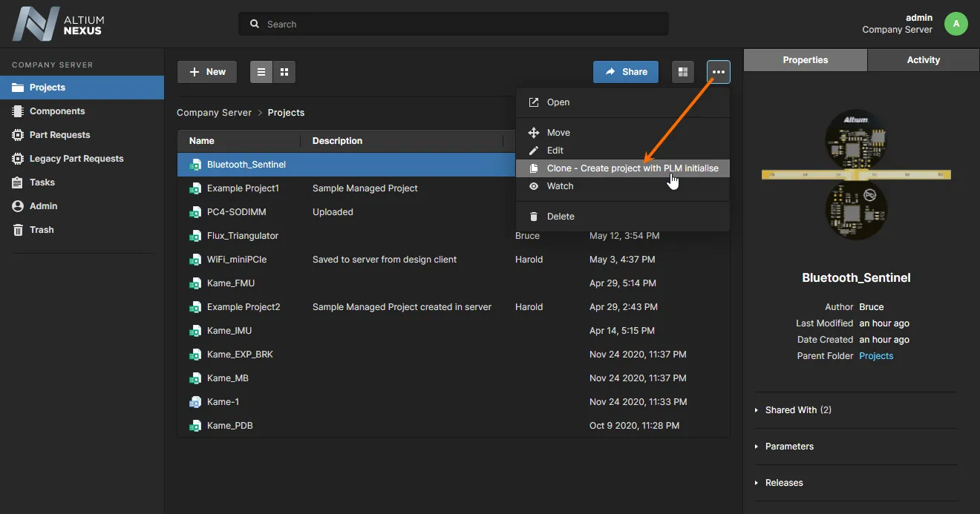Select Clone - Create project with PLM initialise
The height and width of the screenshot is (514, 980).
point(623,168)
